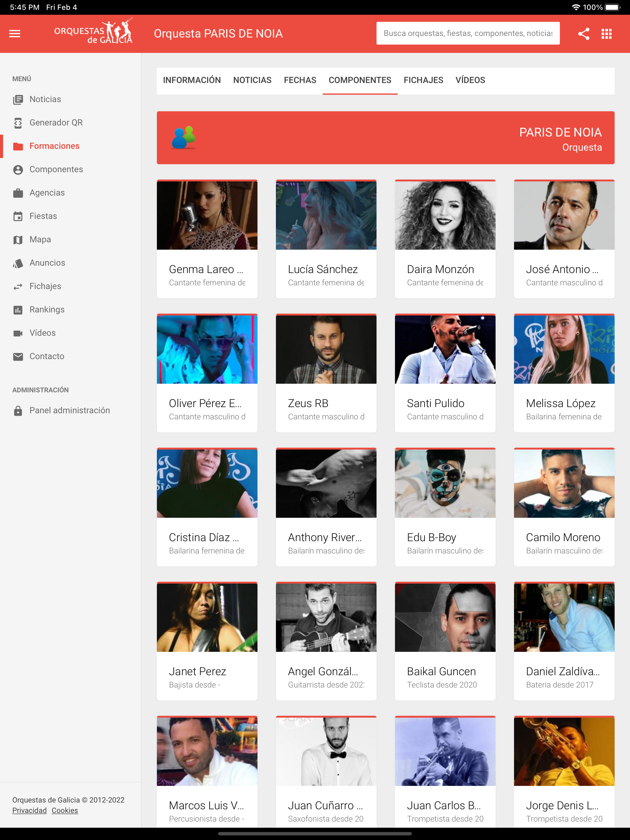Click the Noticias newspaper icon
The image size is (630, 840).
[x=18, y=100]
